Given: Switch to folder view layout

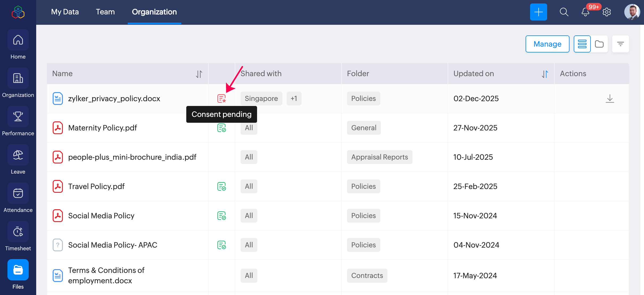Looking at the screenshot, I should point(599,44).
